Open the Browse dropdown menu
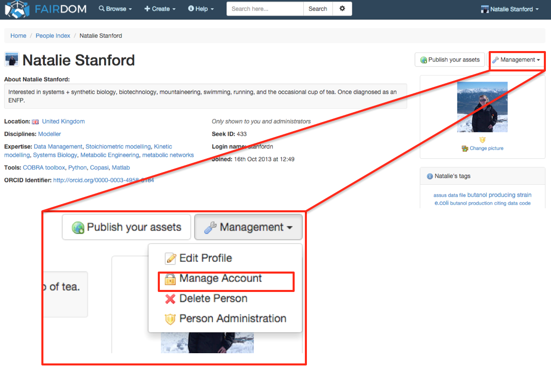Screen dimensions: 551x392 coord(115,9)
